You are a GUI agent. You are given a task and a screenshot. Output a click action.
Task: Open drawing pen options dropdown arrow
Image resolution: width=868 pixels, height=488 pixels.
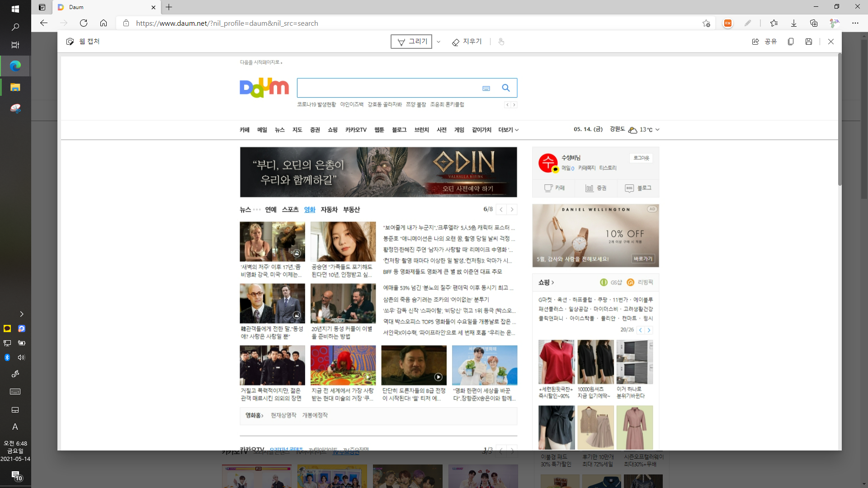point(439,42)
